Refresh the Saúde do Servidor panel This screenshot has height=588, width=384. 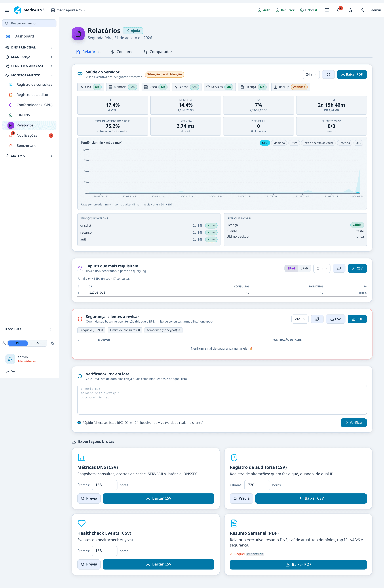328,74
